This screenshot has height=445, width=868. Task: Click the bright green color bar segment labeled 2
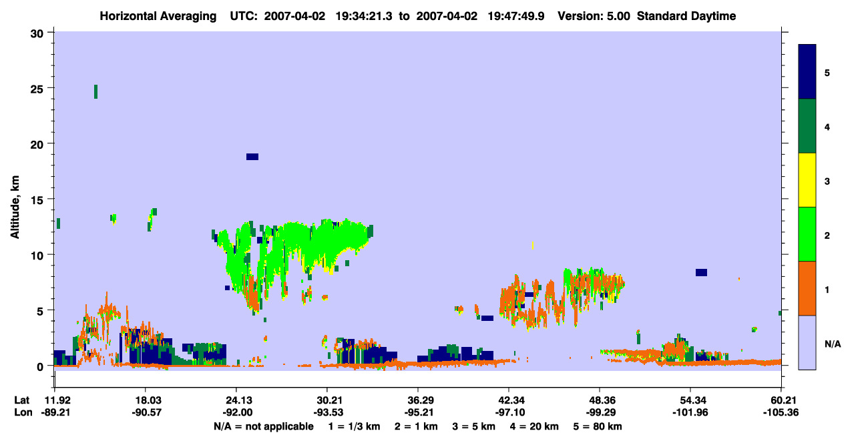point(807,234)
